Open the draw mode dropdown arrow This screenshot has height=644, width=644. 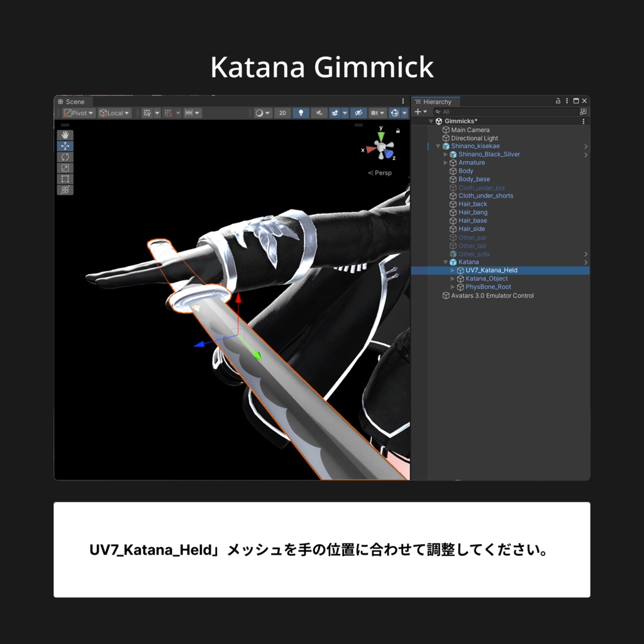coord(268,113)
